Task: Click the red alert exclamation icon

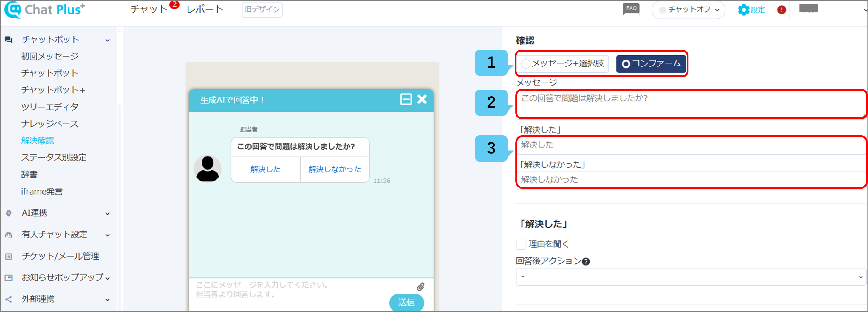Action: 782,10
